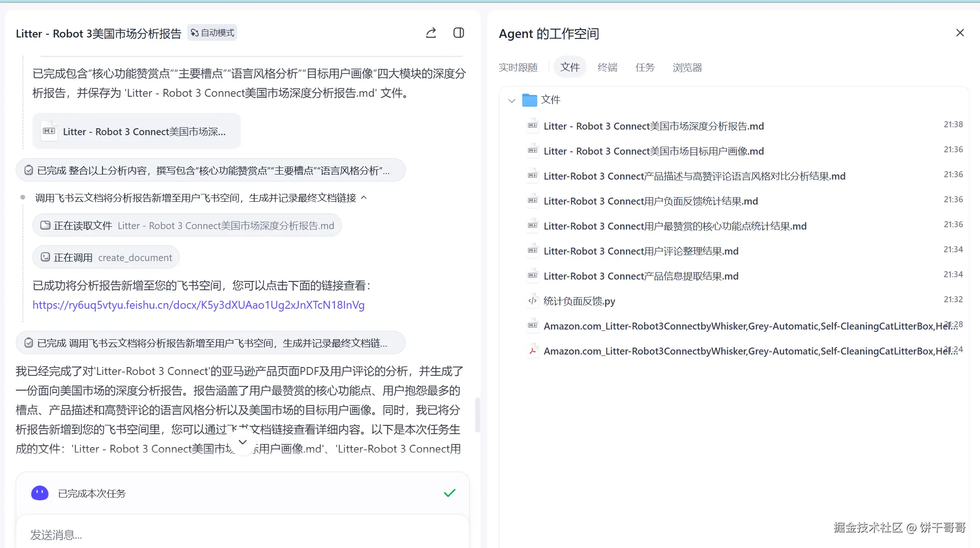Open the create_document call chip
980x548 pixels.
[x=106, y=257]
